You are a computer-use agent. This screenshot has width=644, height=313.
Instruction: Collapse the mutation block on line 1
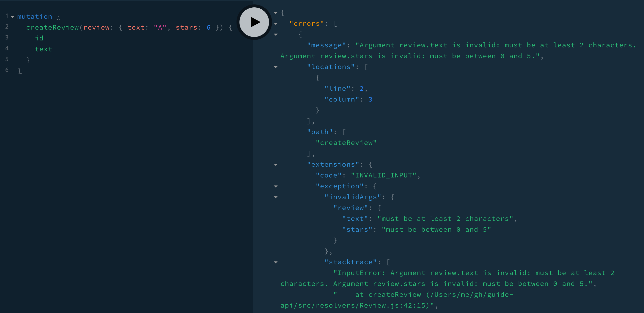[x=13, y=17]
